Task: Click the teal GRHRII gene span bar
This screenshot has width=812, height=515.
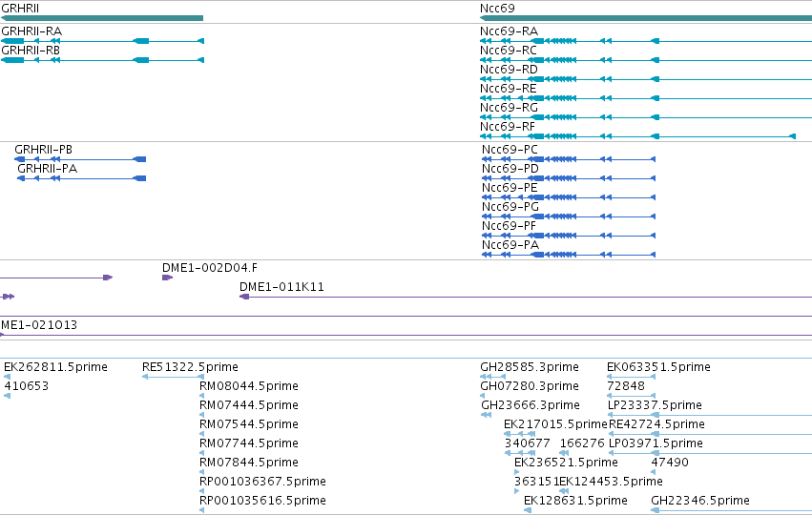Action: pyautogui.click(x=102, y=18)
